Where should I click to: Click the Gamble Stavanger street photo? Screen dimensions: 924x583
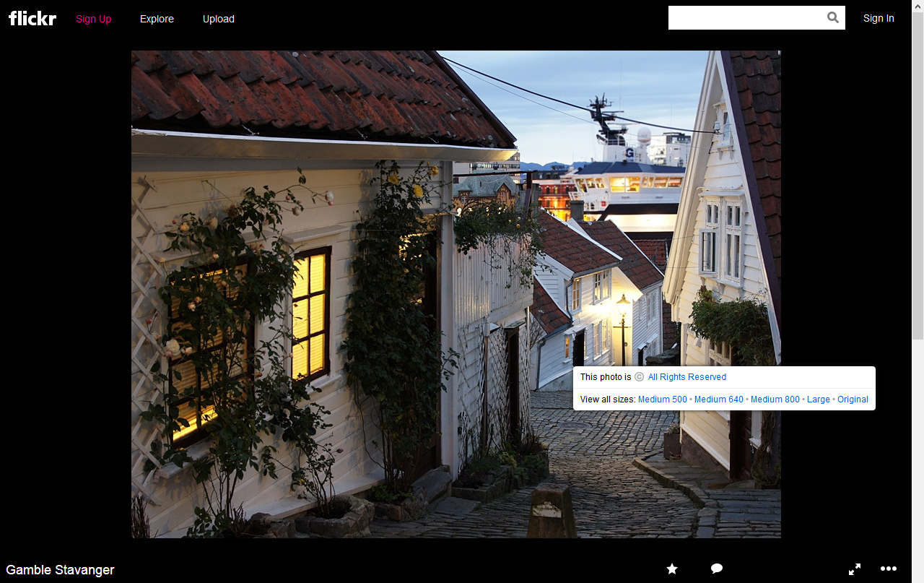(361, 289)
